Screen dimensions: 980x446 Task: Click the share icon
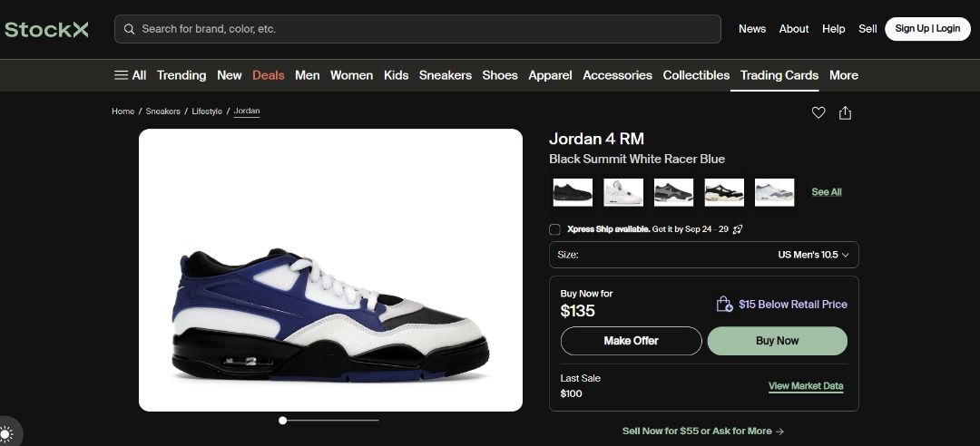(845, 112)
